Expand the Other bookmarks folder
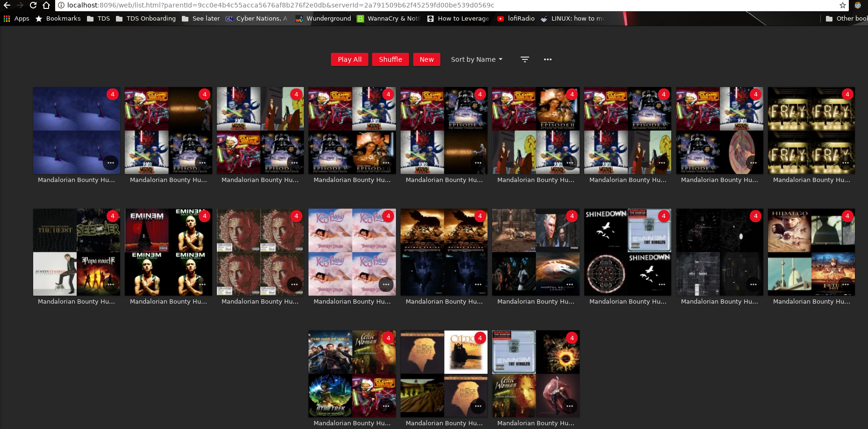This screenshot has width=868, height=429. coord(846,19)
